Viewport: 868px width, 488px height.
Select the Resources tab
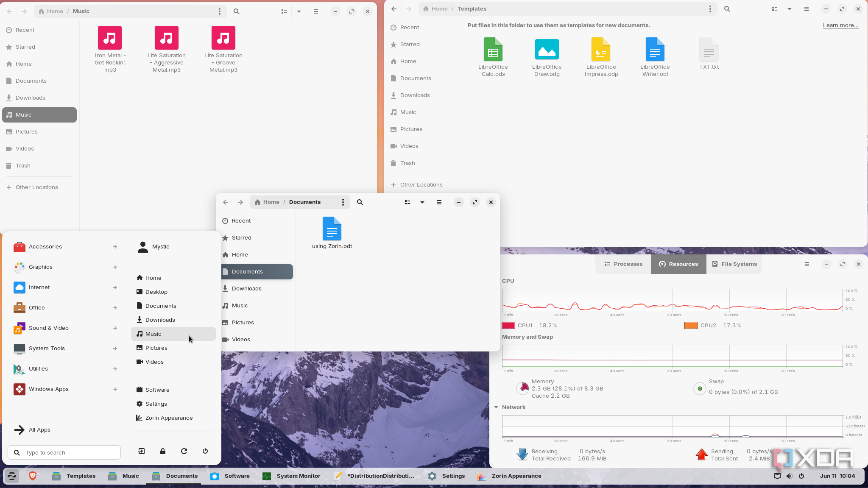click(678, 264)
